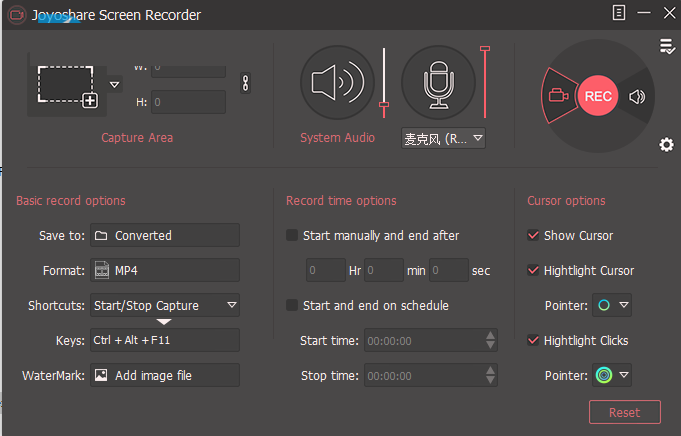
Task: Click Add image file watermark field
Action: click(x=165, y=375)
